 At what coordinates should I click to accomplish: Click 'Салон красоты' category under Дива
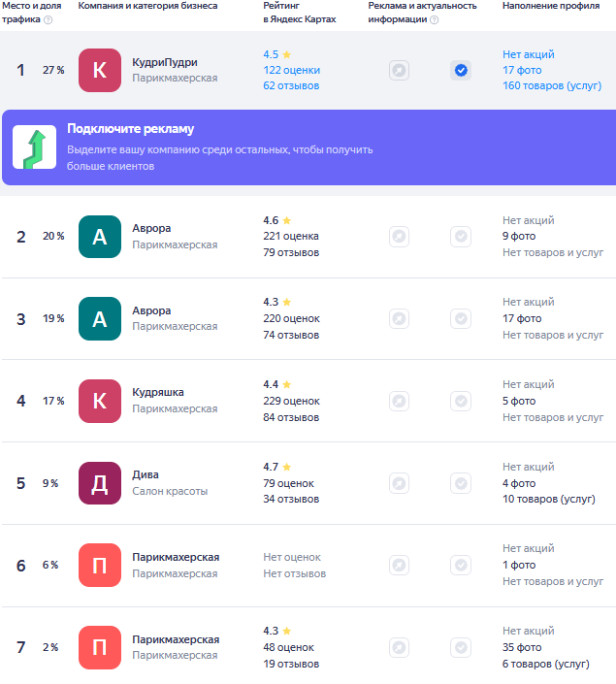pos(170,491)
